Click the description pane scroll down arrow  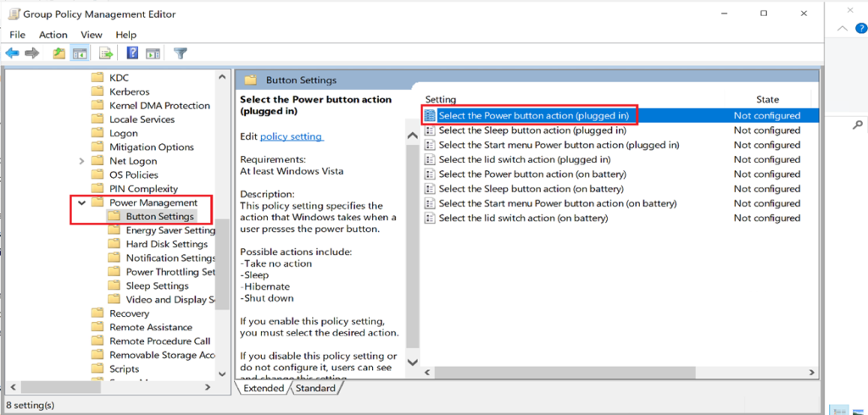point(413,362)
